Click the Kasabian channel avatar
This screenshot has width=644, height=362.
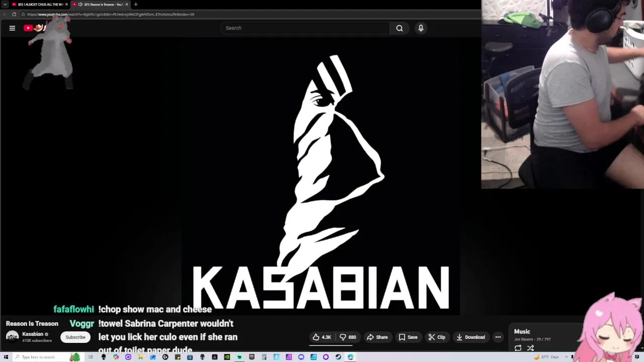coord(12,337)
